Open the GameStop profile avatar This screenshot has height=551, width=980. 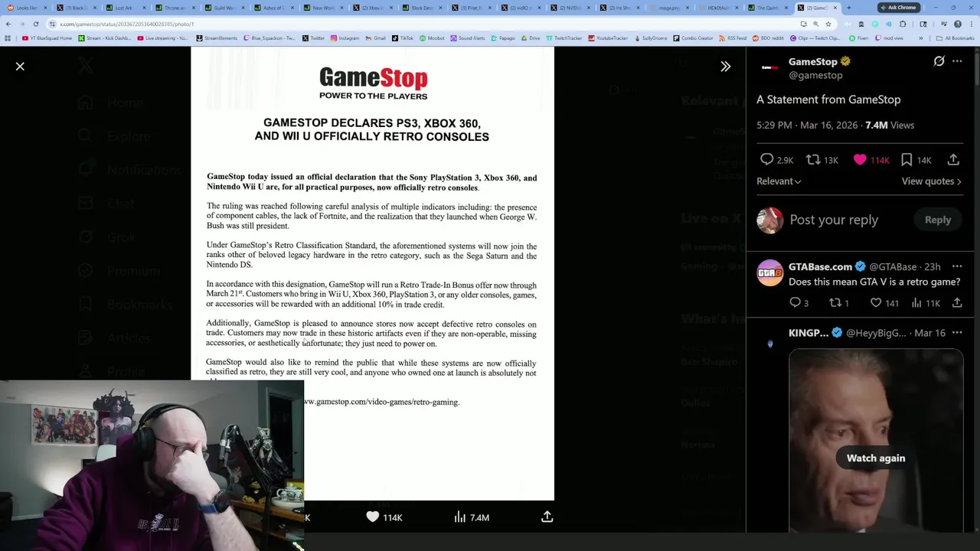pyautogui.click(x=769, y=67)
